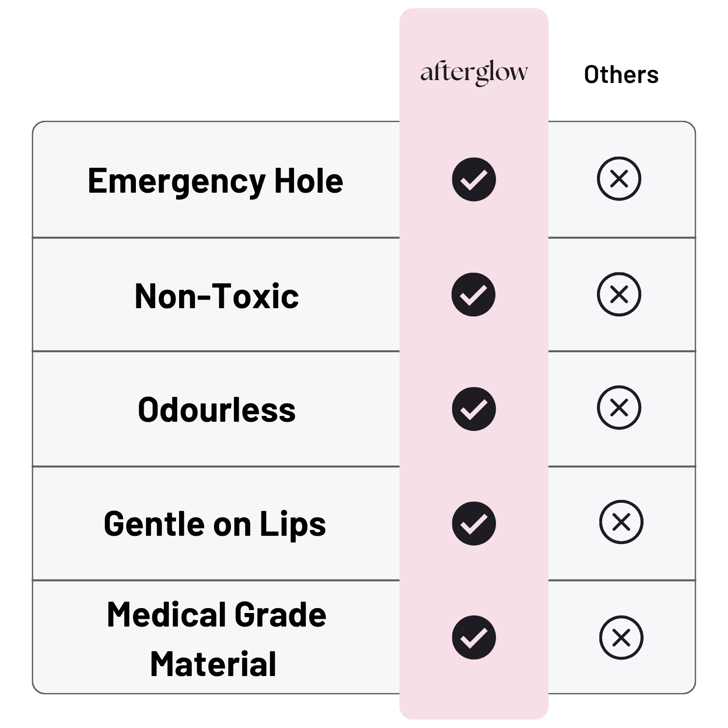
Task: Select the Medical Grade Material label
Action: [x=216, y=638]
